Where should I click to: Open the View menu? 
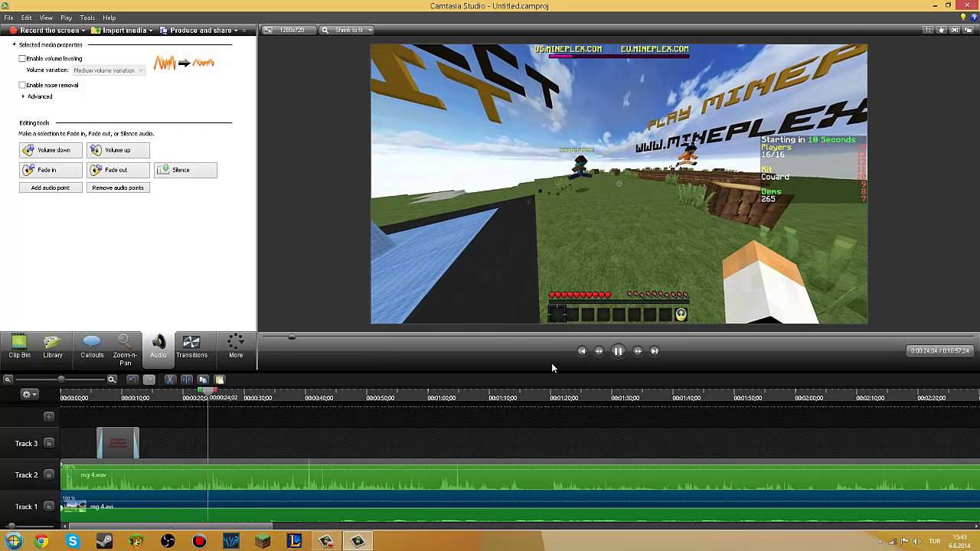pyautogui.click(x=46, y=18)
